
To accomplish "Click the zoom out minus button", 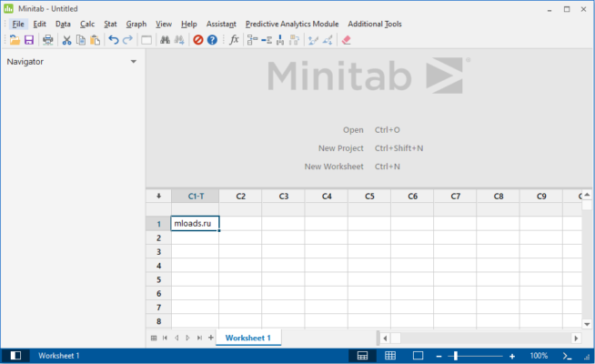I will point(439,356).
